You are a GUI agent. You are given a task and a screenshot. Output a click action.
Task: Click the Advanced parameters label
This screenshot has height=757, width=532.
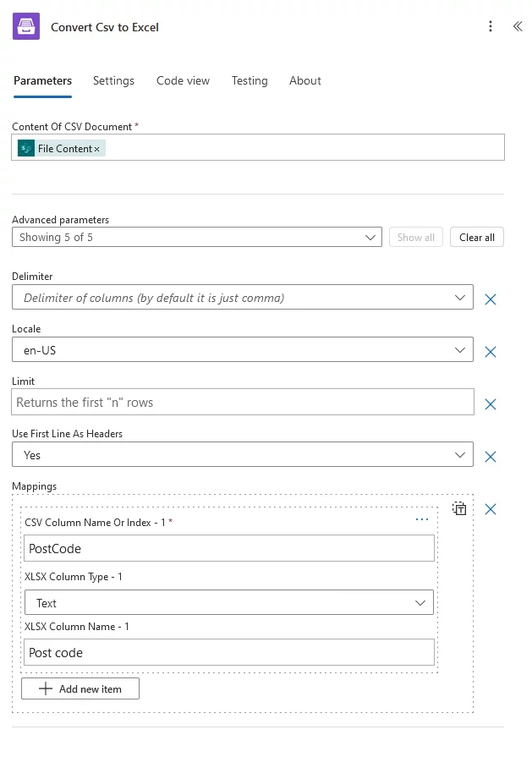tap(60, 220)
